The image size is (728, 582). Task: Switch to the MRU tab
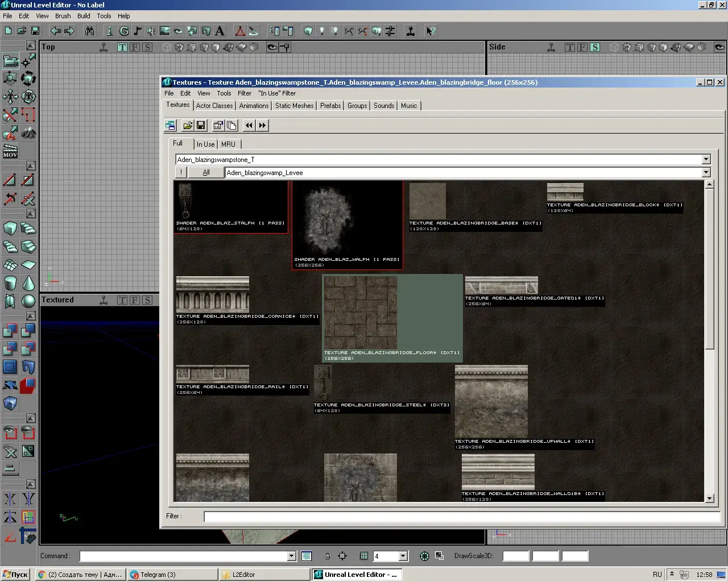[x=228, y=144]
